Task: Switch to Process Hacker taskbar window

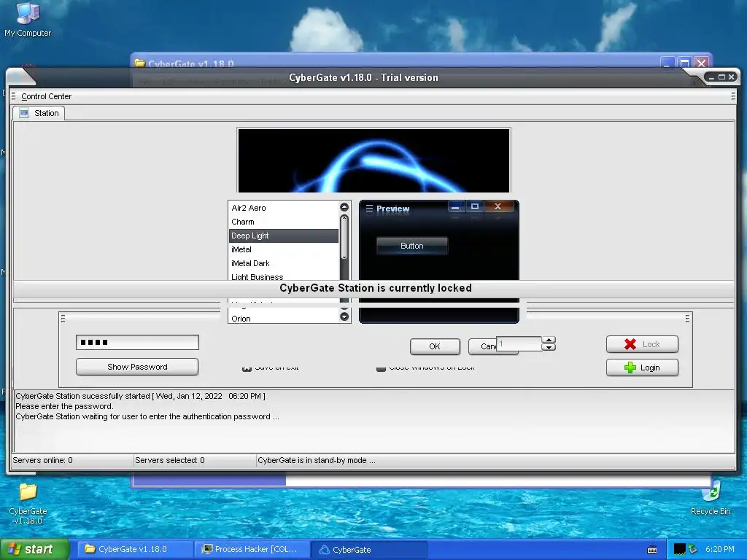Action: pyautogui.click(x=252, y=549)
